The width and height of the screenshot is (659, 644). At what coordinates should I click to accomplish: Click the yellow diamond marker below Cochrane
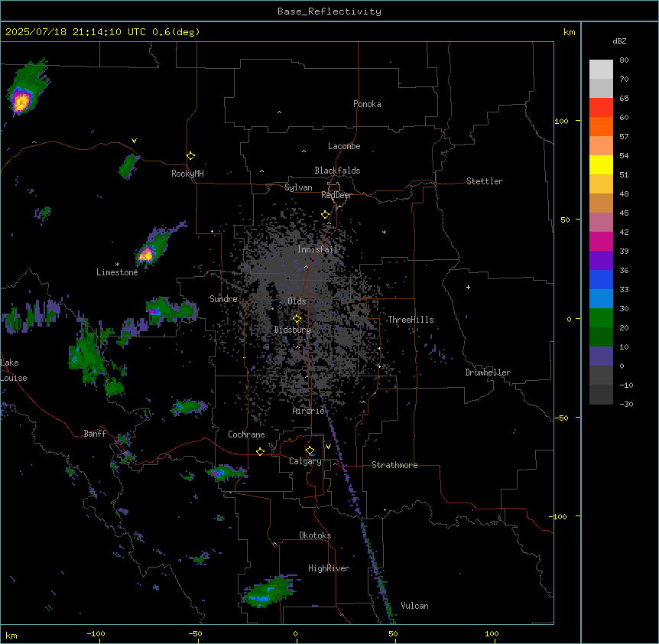[260, 451]
